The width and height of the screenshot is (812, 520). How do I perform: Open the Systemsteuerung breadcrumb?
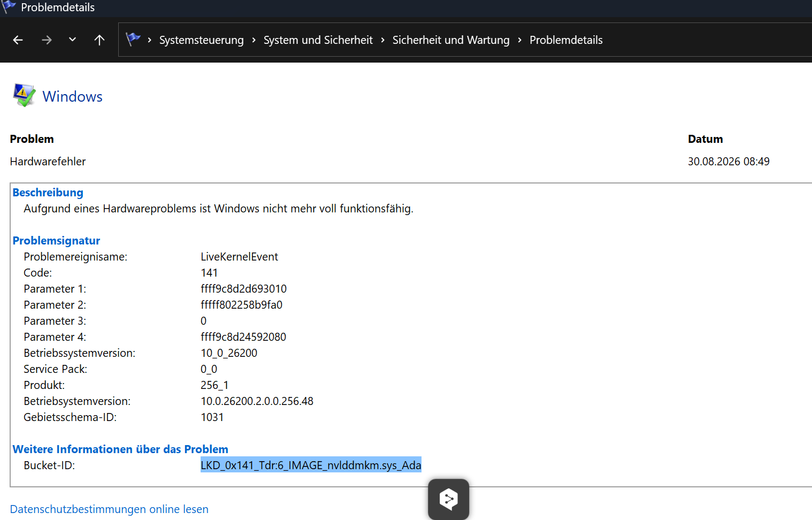(201, 40)
